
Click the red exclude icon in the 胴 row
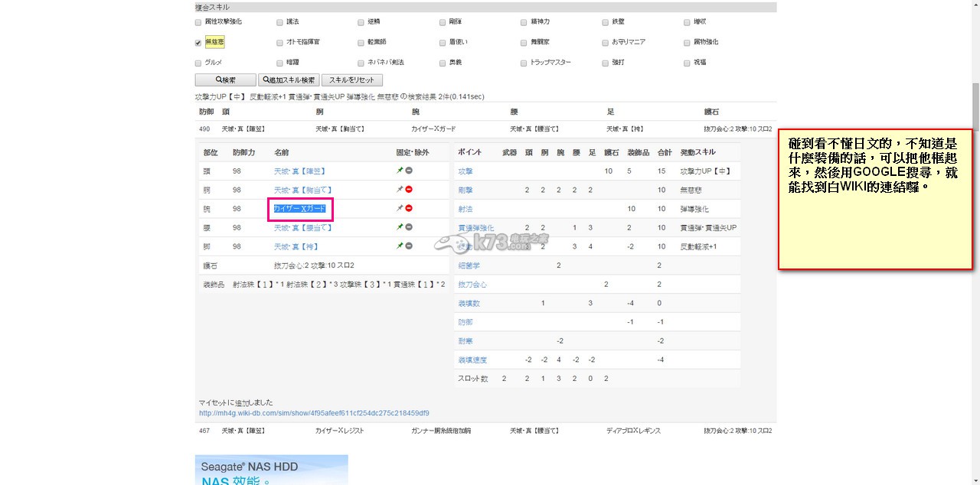click(x=409, y=190)
